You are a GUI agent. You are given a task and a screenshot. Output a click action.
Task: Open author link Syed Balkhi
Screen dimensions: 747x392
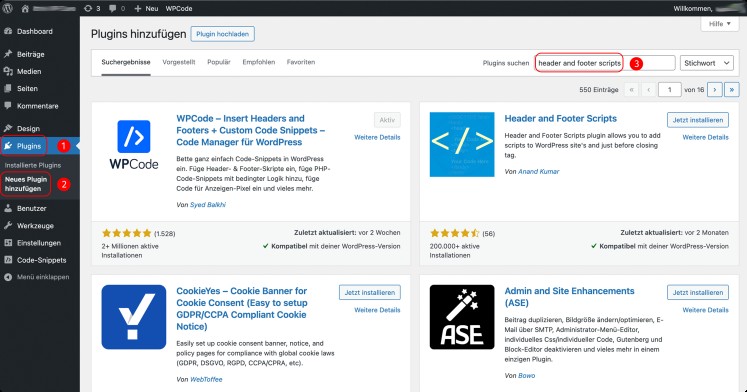click(x=208, y=205)
